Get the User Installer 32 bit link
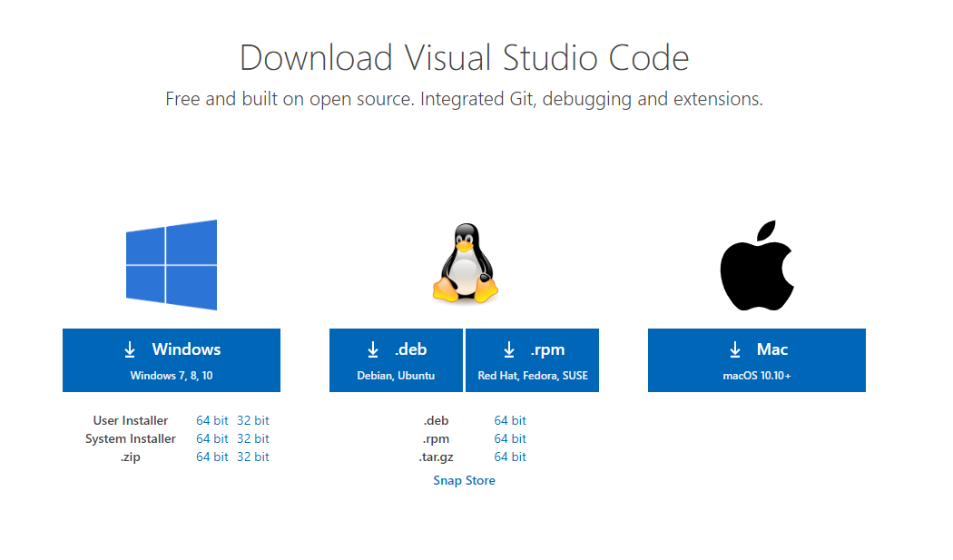 coord(253,420)
